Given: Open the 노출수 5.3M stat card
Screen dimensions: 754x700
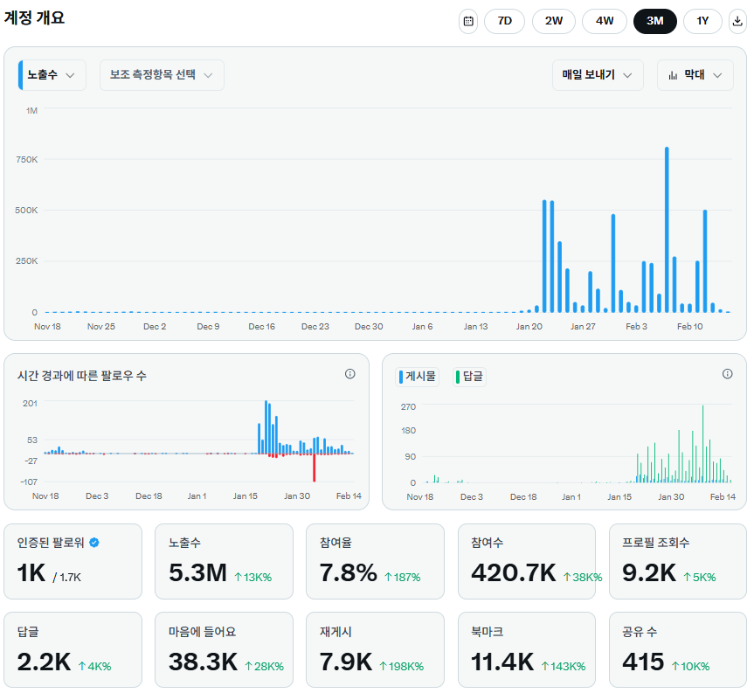Looking at the screenshot, I should (x=224, y=561).
